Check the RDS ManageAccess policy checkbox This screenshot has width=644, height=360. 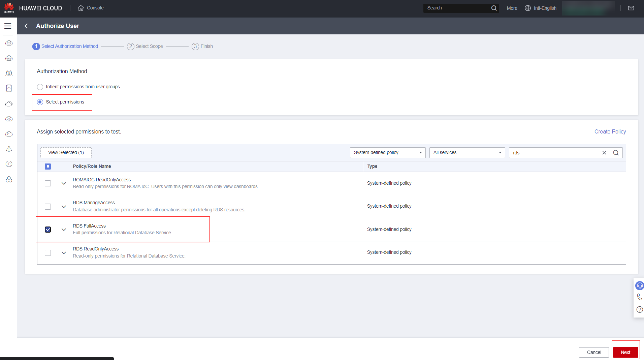point(48,207)
